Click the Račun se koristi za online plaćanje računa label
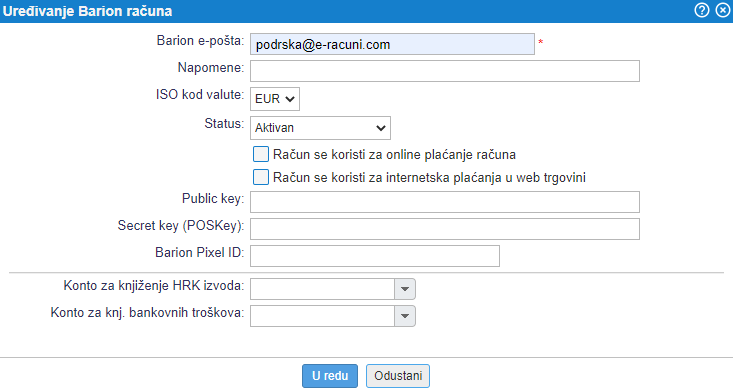Image resolution: width=733 pixels, height=391 pixels. (394, 154)
